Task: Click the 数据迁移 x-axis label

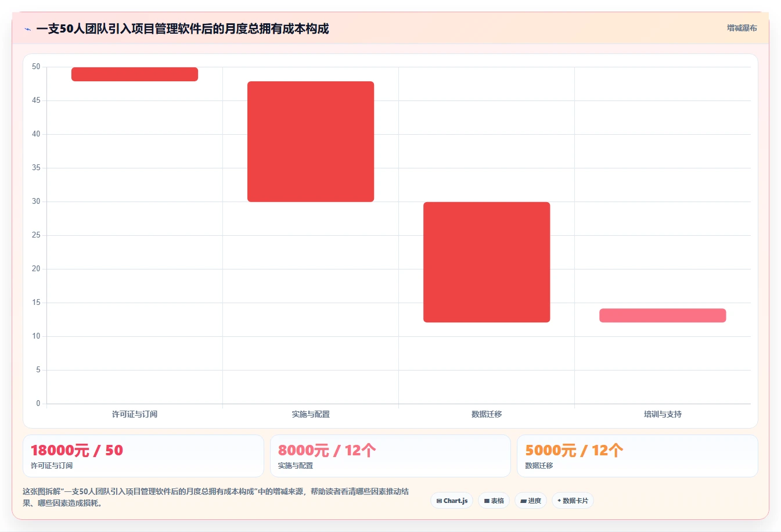Action: coord(487,414)
